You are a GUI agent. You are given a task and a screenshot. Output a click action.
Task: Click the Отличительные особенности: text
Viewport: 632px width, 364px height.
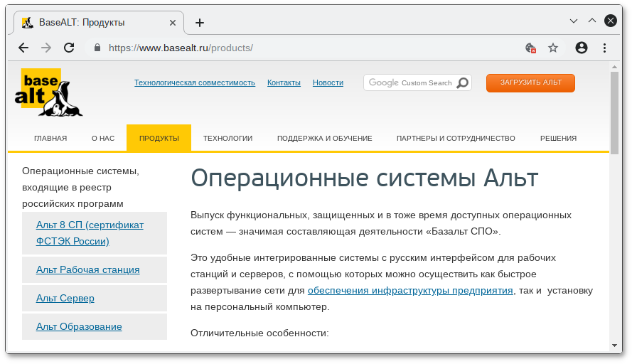259,333
